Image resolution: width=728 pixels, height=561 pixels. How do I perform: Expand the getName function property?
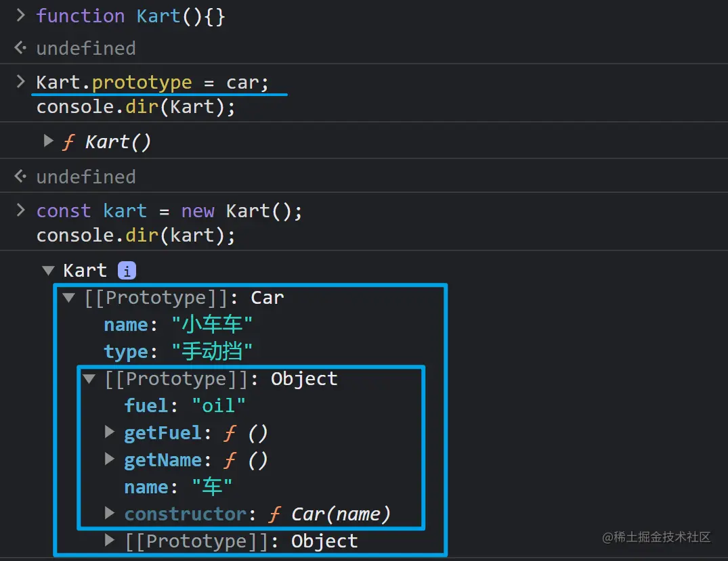coord(110,459)
